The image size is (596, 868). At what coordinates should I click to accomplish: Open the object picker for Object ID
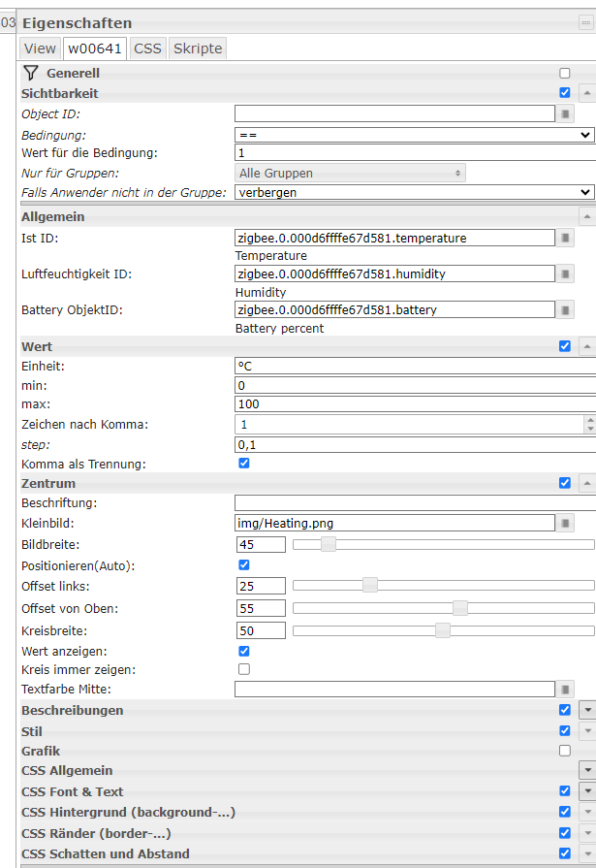(565, 114)
